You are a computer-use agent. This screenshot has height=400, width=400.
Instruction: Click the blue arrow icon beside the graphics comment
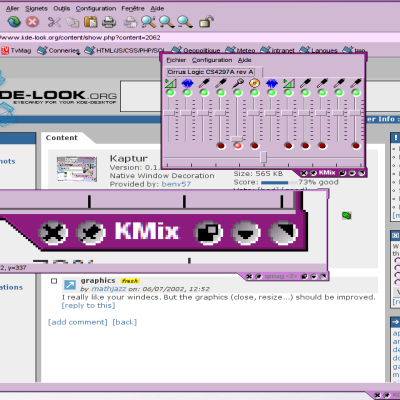70,285
